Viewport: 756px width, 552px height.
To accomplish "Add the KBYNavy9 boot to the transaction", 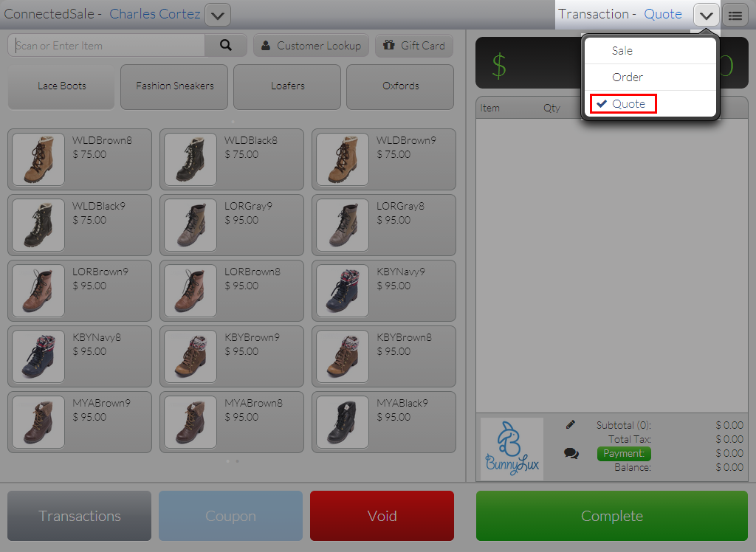I will (x=384, y=291).
